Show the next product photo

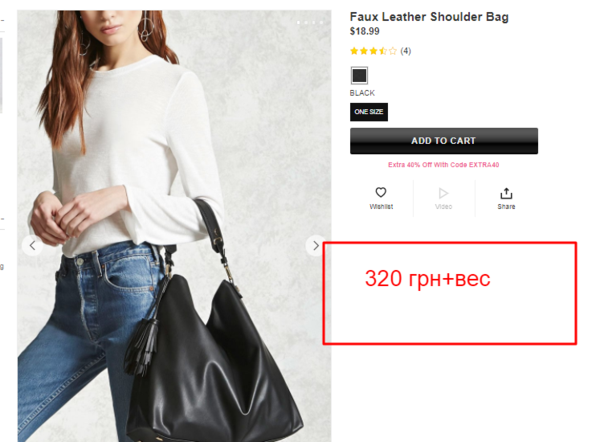pos(315,246)
